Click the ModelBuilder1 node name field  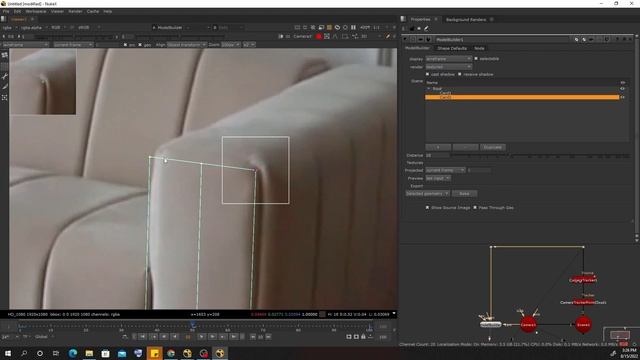tap(503, 40)
